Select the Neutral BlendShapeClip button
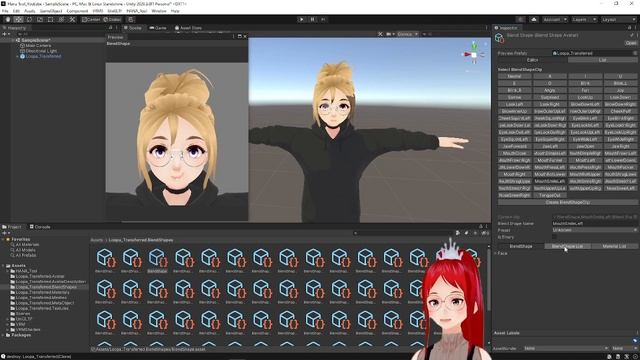This screenshot has width=640, height=360. tap(514, 76)
